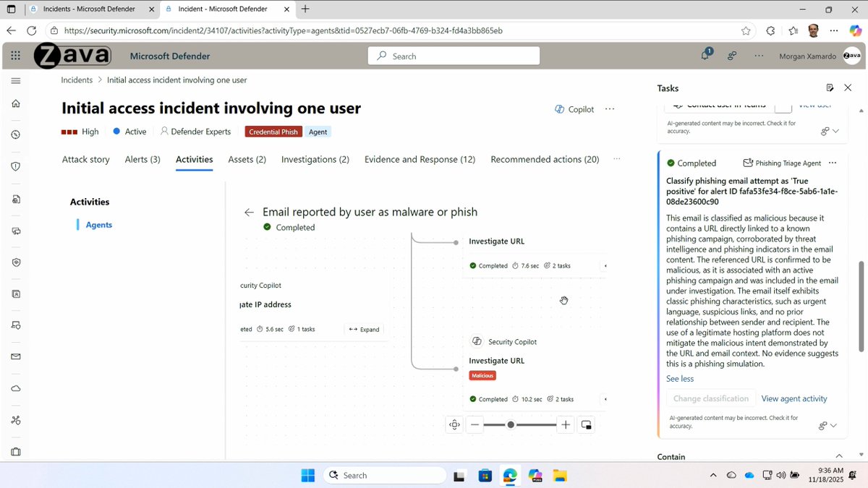Viewport: 868px width, 488px height.
Task: Click Defender Experts assignee label
Action: click(x=195, y=132)
